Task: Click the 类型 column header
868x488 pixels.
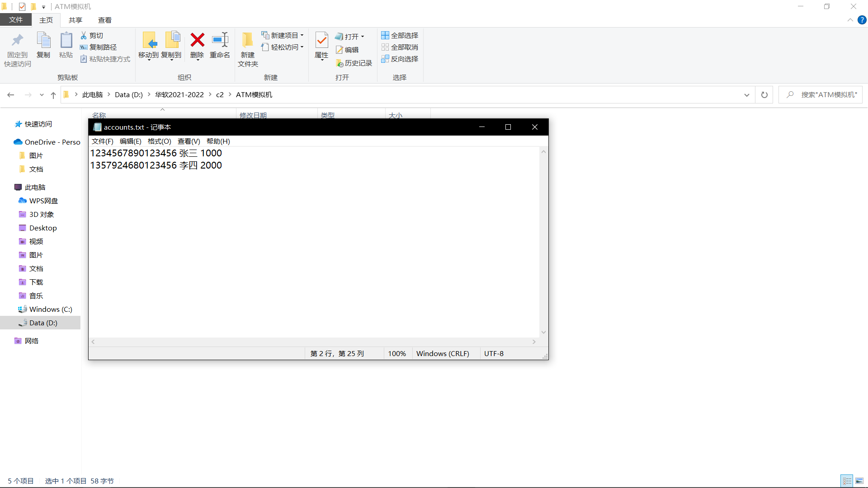Action: click(x=328, y=115)
